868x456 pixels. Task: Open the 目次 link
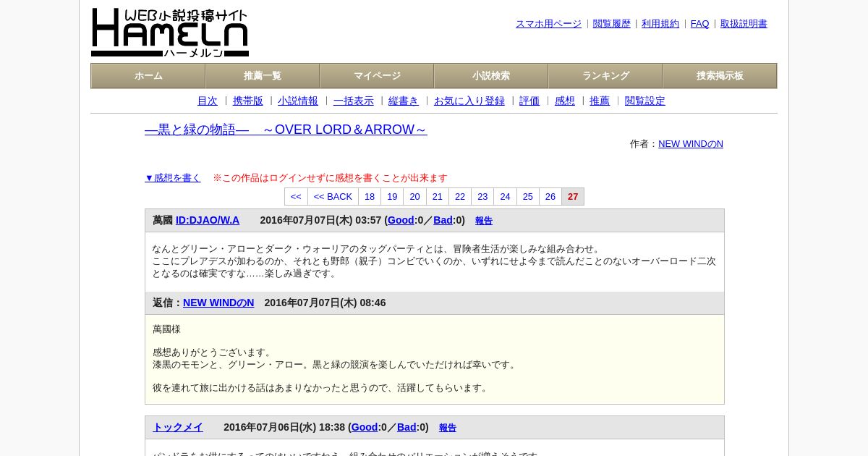pos(208,101)
